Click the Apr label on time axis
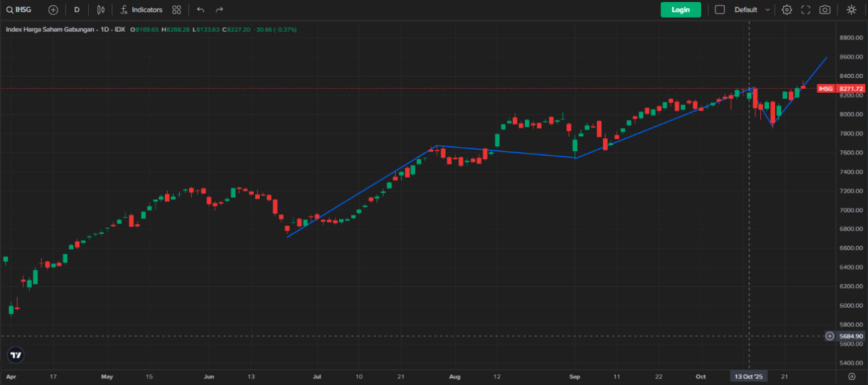The width and height of the screenshot is (868, 385). point(10,376)
